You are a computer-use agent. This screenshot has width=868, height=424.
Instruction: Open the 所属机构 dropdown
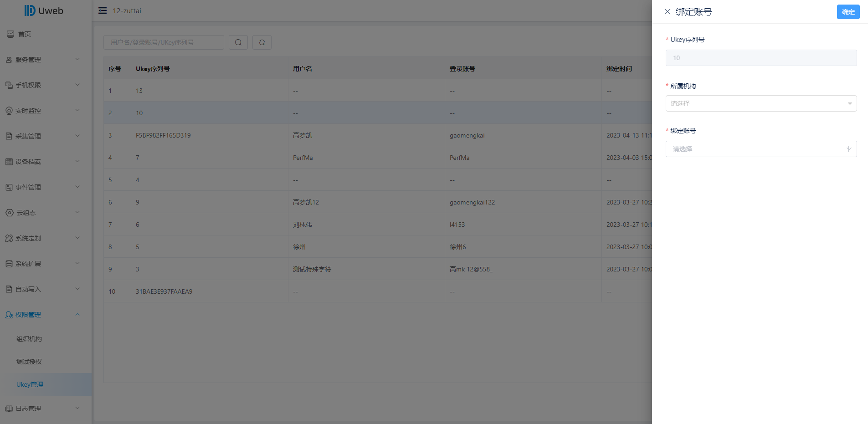(x=761, y=103)
